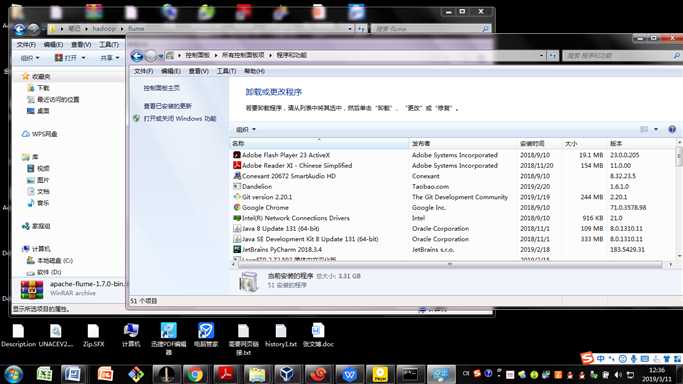
Task: Click the Windows Start button
Action: [x=13, y=374]
